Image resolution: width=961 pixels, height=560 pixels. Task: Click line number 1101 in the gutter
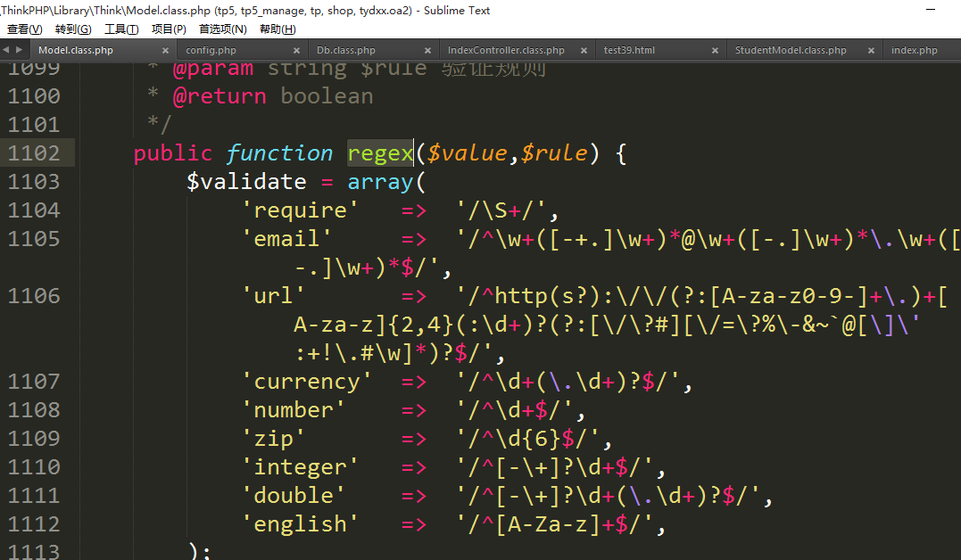34,125
